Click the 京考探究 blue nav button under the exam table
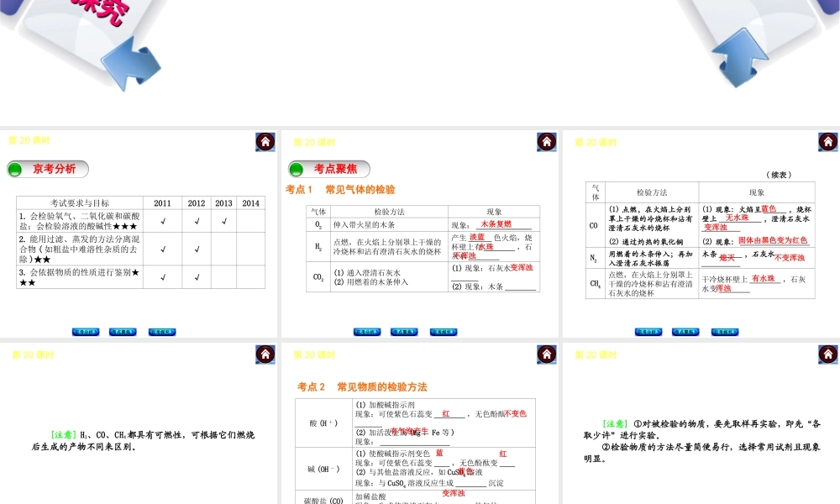Screen dimensions: 840x504 coord(162,332)
